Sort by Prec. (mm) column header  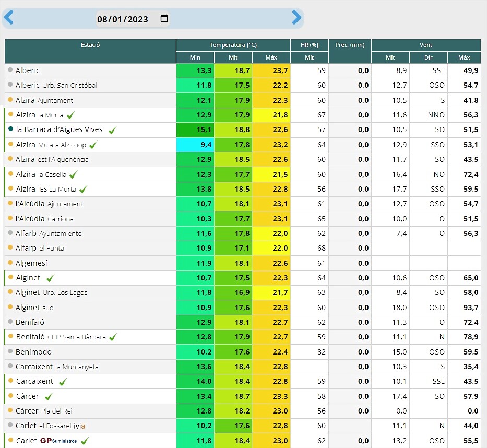(x=350, y=51)
